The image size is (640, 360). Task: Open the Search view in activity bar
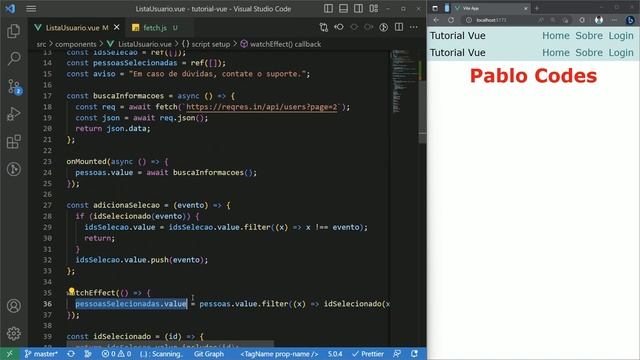[13, 58]
